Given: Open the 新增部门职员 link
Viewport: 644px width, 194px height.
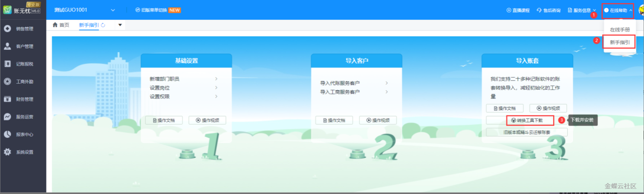Looking at the screenshot, I should (x=165, y=79).
